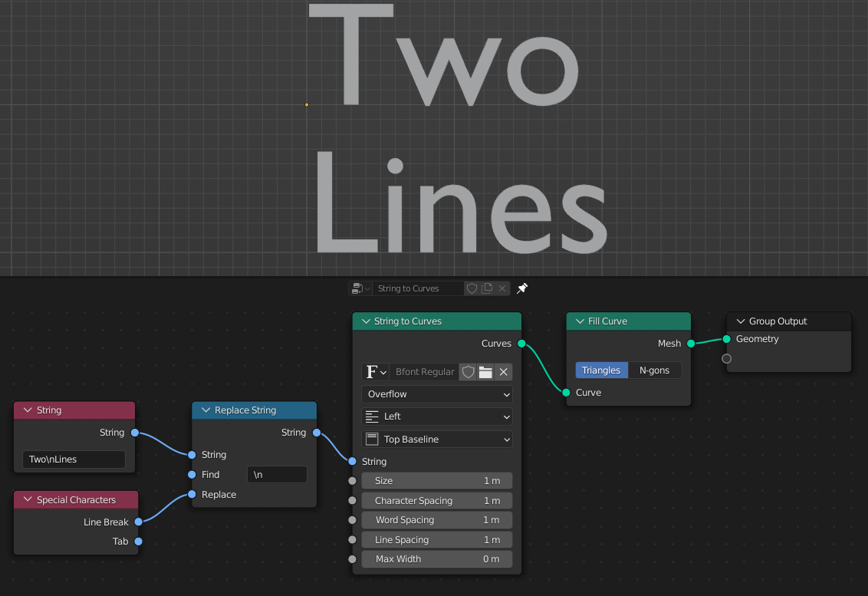Open the node tree browser icon in the header
The width and height of the screenshot is (868, 596).
coord(358,288)
